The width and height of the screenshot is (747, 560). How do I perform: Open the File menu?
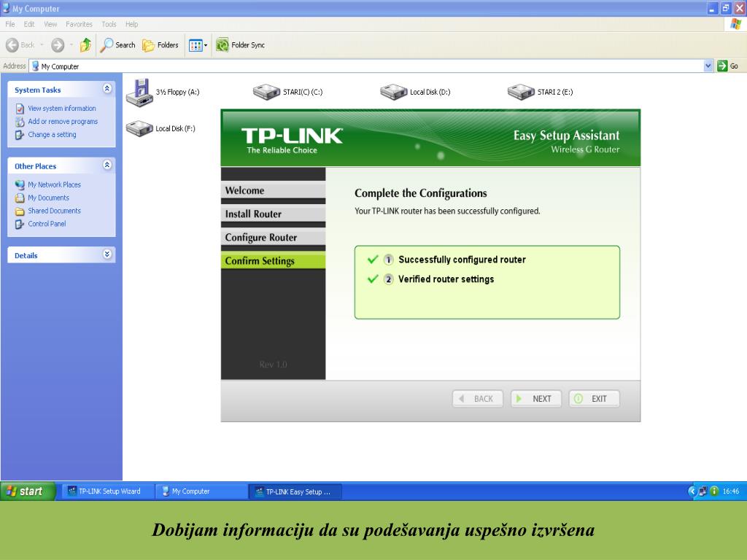click(10, 24)
